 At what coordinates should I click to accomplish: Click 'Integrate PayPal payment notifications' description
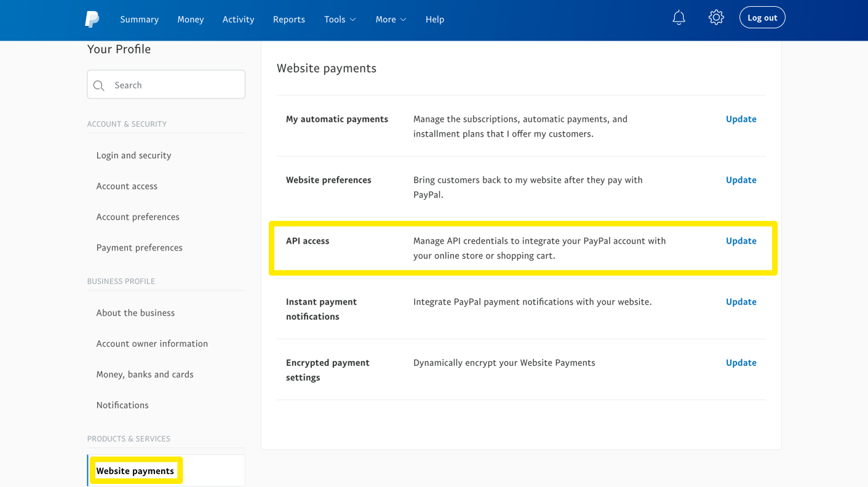coord(532,302)
